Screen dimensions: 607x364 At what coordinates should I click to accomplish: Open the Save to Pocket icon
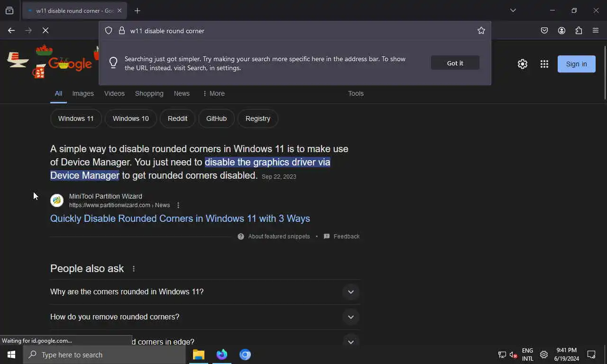544,30
